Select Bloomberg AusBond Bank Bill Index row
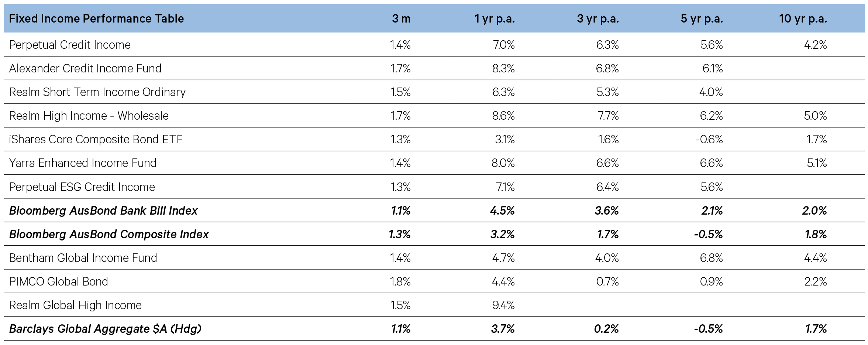This screenshot has width=868, height=345. click(434, 210)
